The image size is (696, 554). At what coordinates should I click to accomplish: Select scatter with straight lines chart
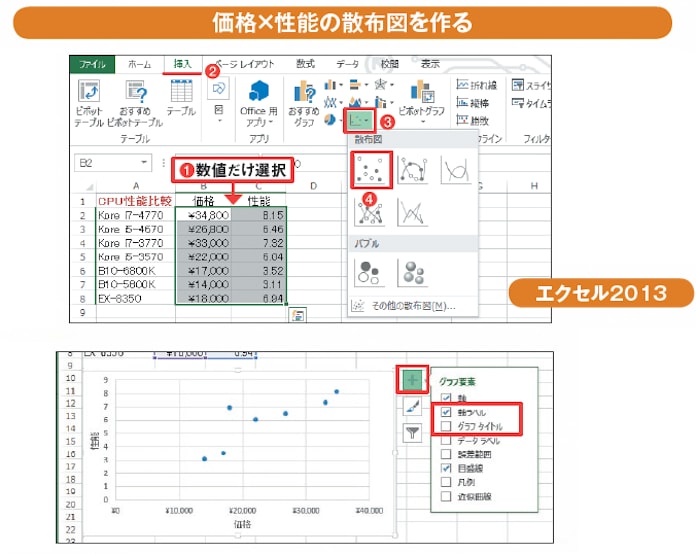tap(413, 212)
